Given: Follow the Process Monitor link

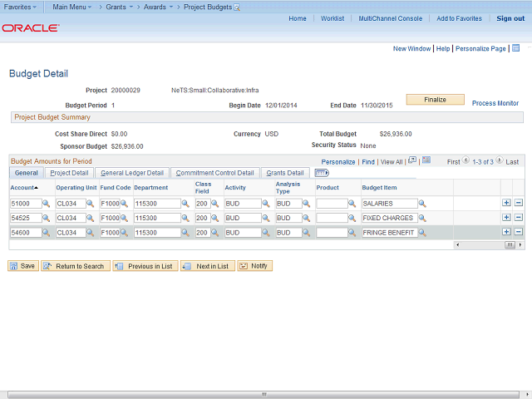Looking at the screenshot, I should click(x=495, y=103).
